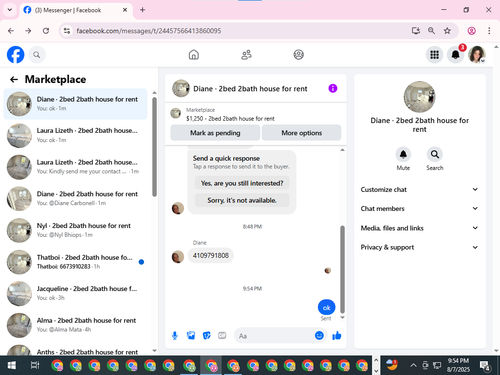The width and height of the screenshot is (500, 375).
Task: Expand the Customize chat section
Action: click(419, 189)
